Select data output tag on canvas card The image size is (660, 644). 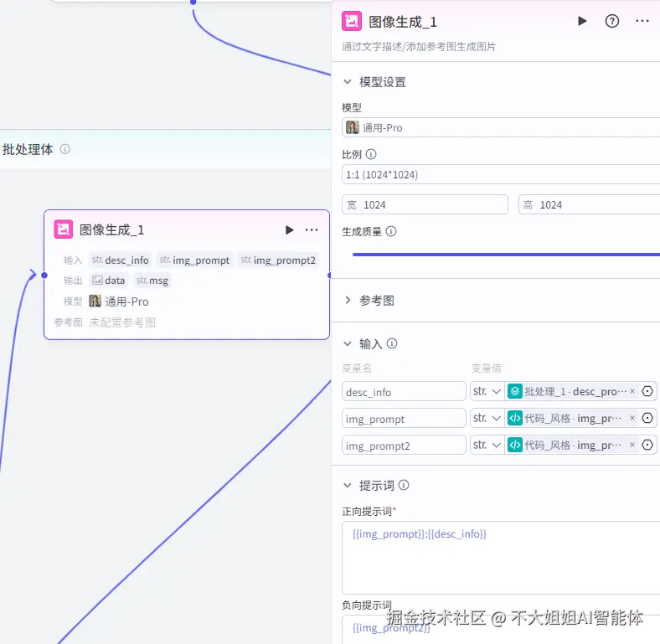[x=108, y=280]
